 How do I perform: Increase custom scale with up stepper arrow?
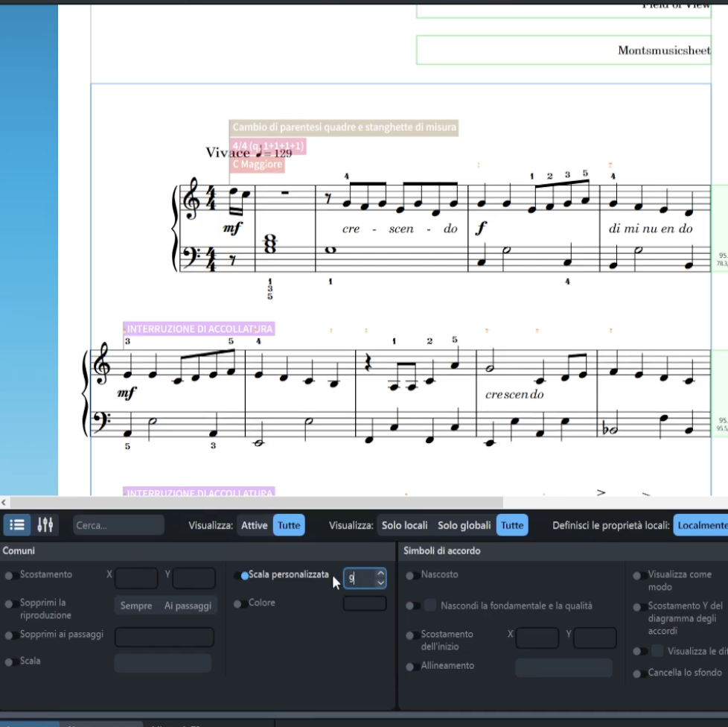380,574
